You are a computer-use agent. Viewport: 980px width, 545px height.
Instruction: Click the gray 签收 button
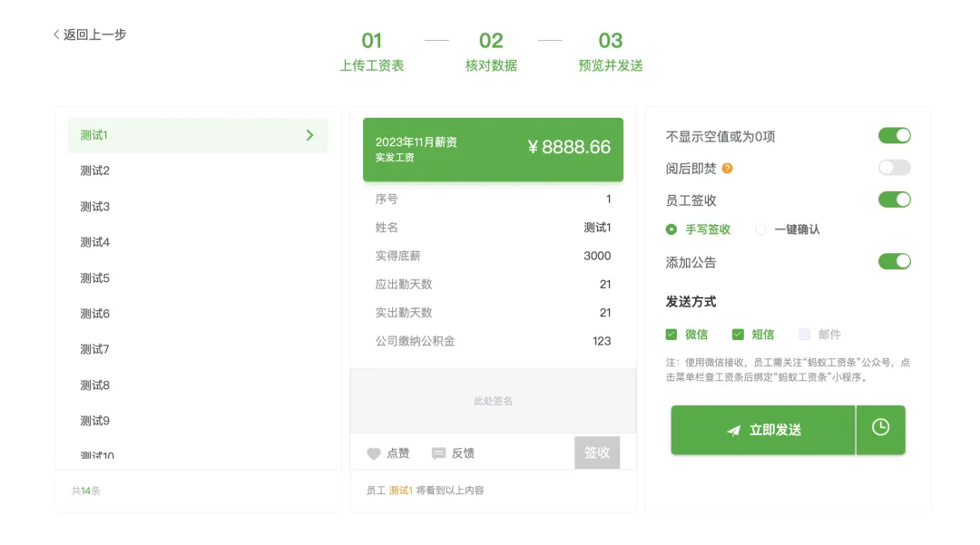pyautogui.click(x=597, y=453)
